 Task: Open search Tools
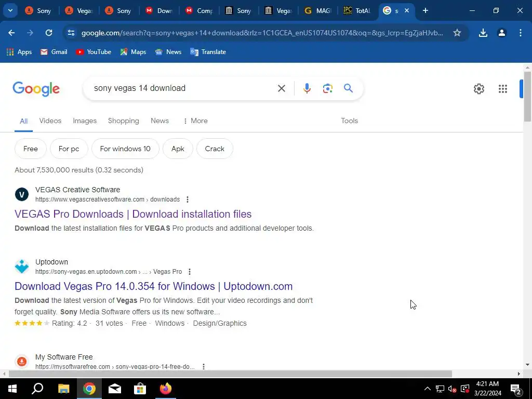[x=350, y=121]
